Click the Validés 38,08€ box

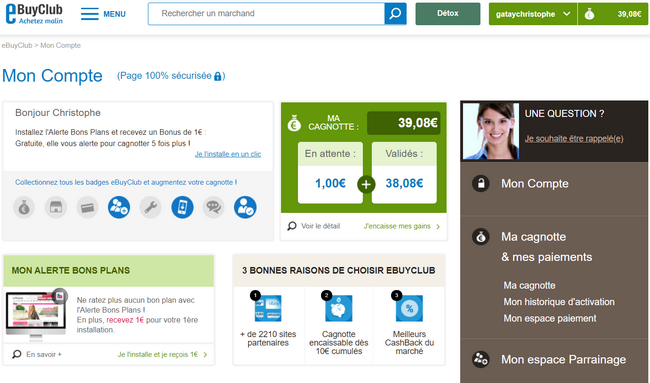pos(404,173)
